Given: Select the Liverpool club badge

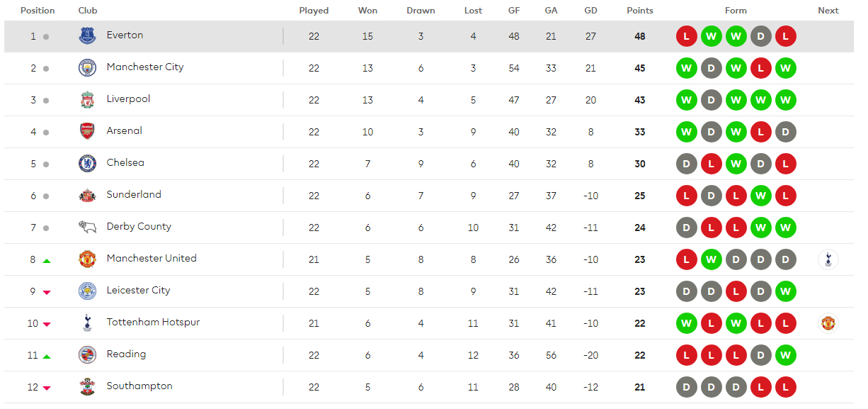Looking at the screenshot, I should click(x=87, y=100).
